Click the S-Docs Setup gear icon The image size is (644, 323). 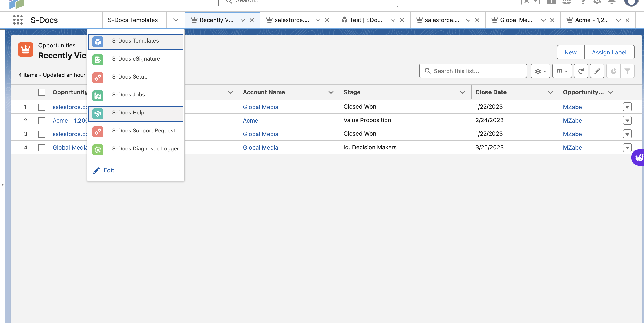tap(98, 77)
